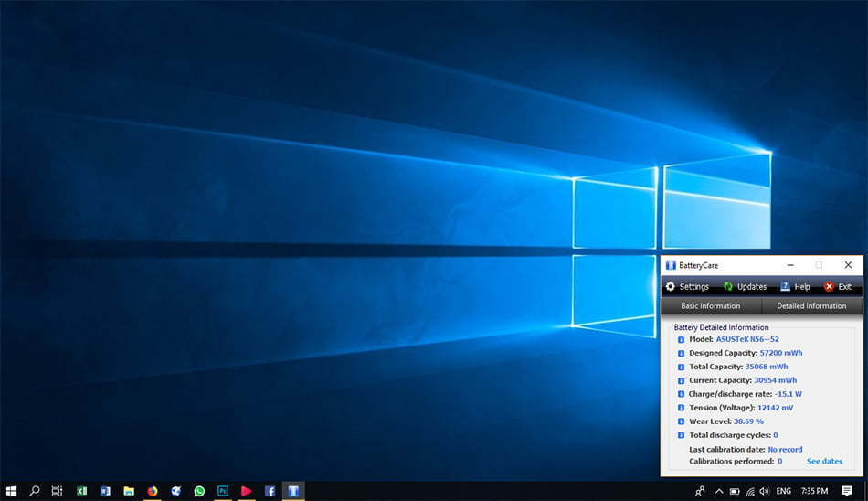Switch to Photoshop in the taskbar

click(223, 491)
